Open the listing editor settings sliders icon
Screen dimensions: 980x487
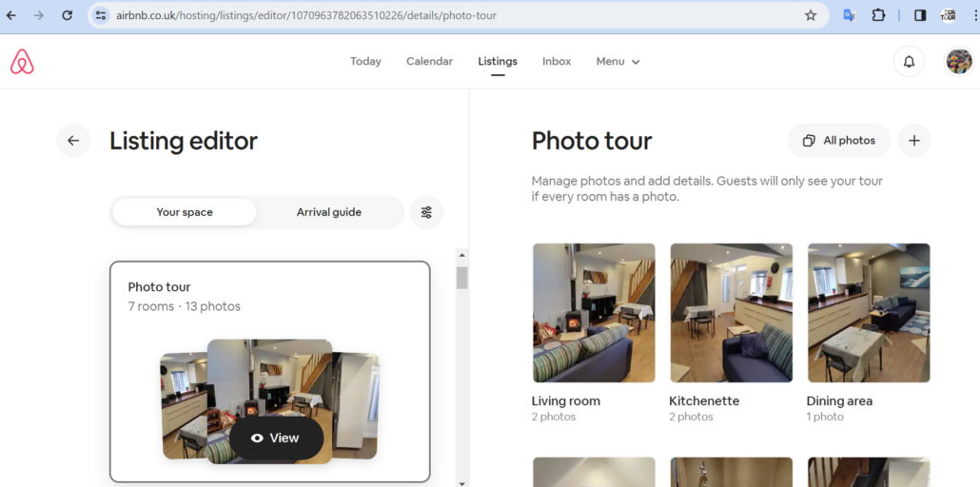coord(426,212)
